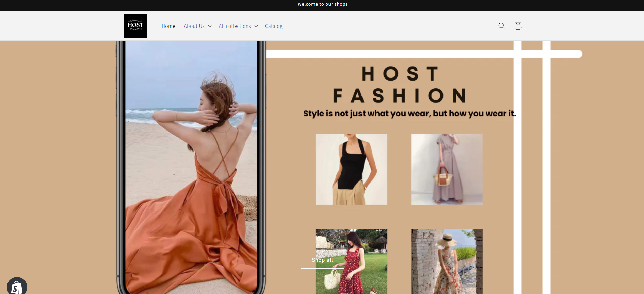The width and height of the screenshot is (644, 294).
Task: Select the mauve maxi dress thumbnail
Action: point(447,169)
